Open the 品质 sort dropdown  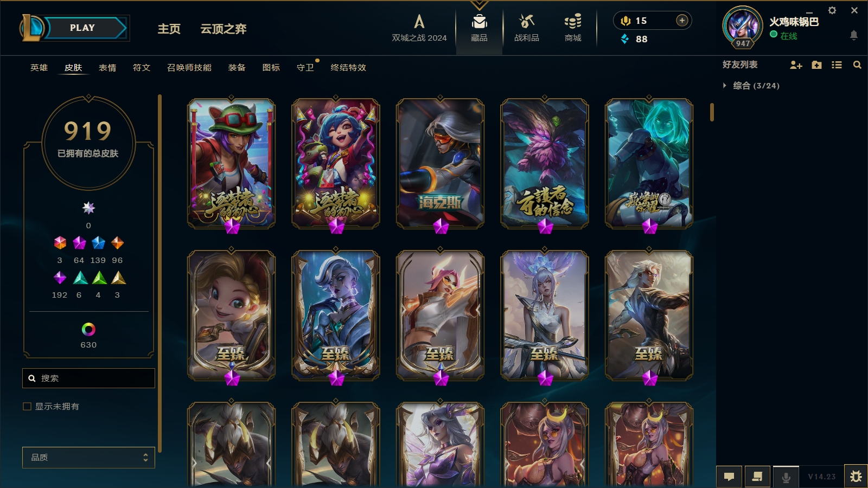(x=88, y=457)
